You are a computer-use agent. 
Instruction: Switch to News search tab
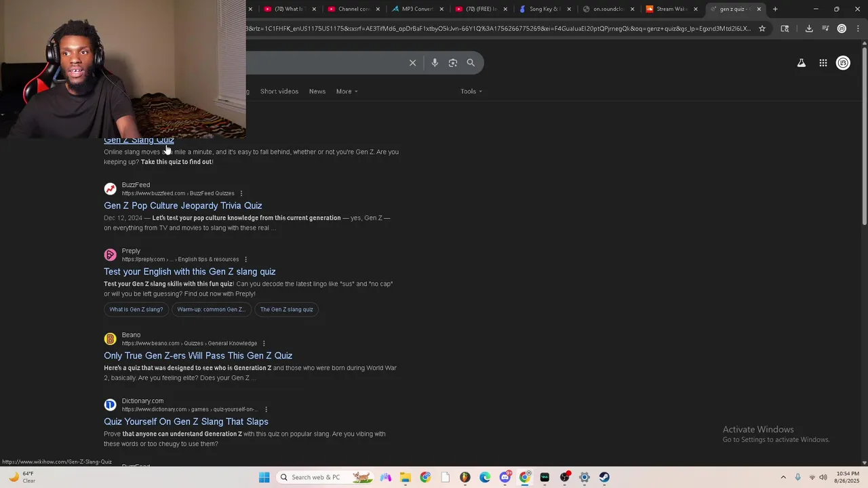coord(317,91)
